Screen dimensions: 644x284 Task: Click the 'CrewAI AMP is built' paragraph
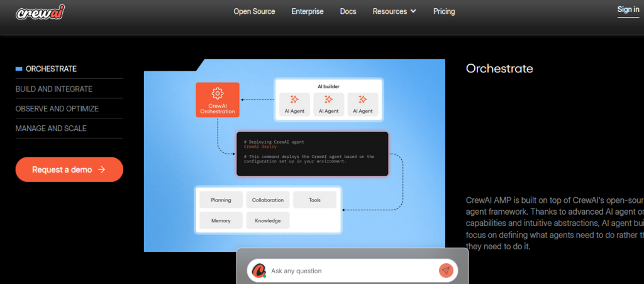(x=555, y=224)
